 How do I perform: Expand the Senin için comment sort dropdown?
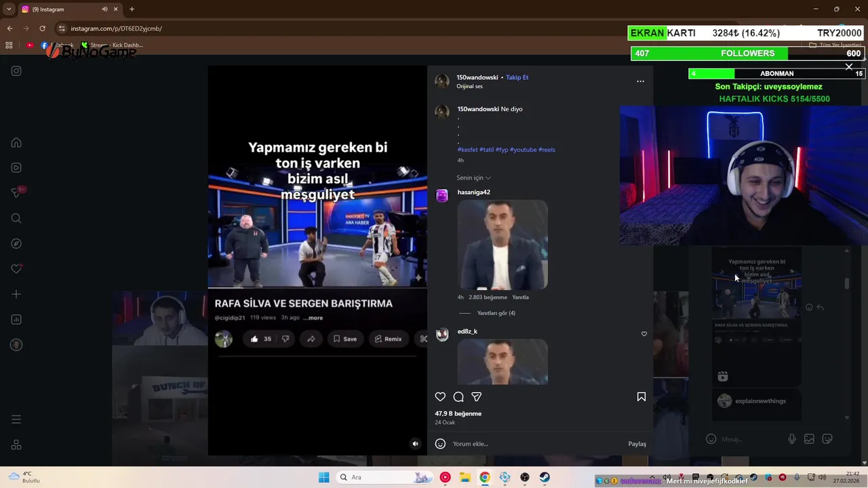coord(473,178)
